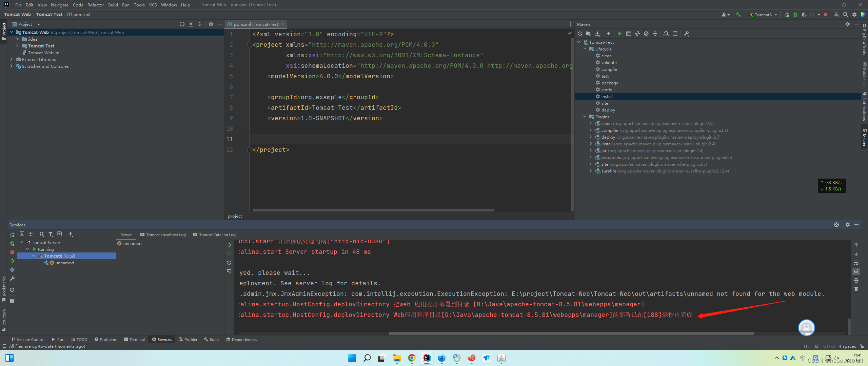This screenshot has height=366, width=868.
Task: Debug Tomcat8 using the green bug icon
Action: (x=795, y=15)
